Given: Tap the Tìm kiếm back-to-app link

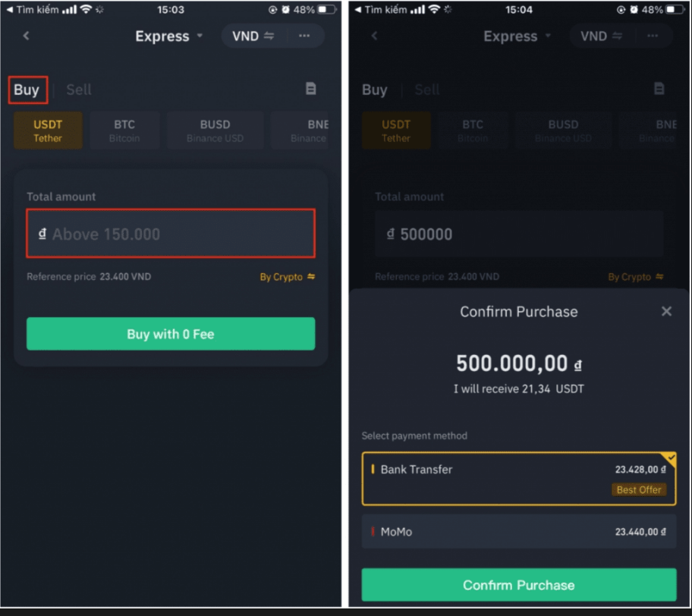Looking at the screenshot, I should coord(32,10).
